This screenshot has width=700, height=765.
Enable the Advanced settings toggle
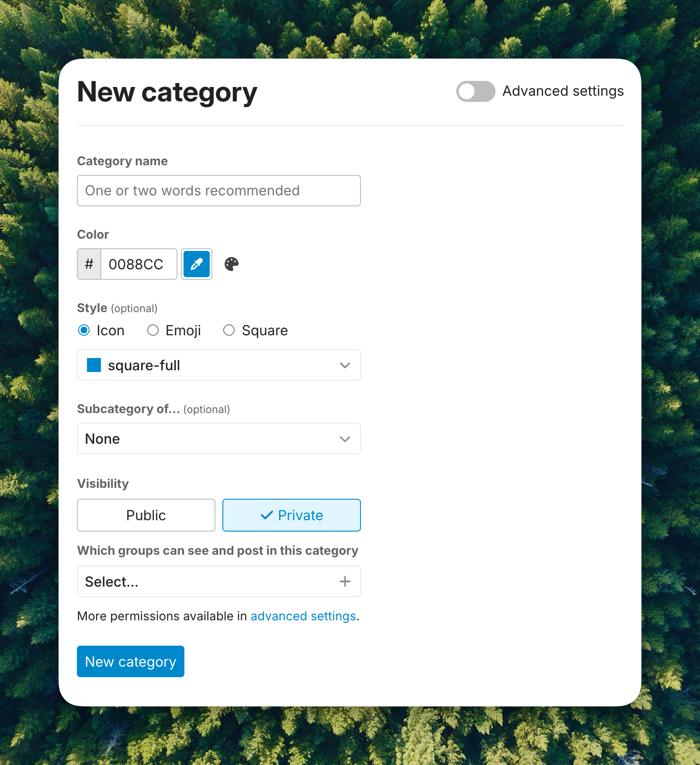[475, 91]
